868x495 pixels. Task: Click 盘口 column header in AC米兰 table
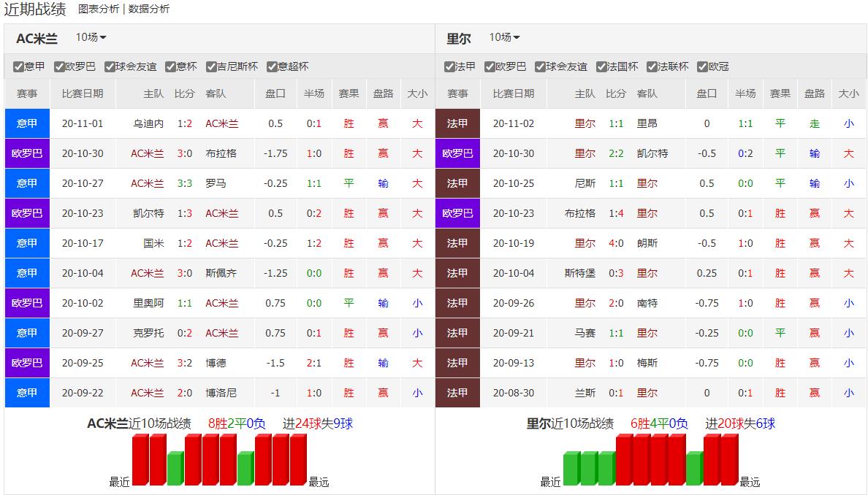click(275, 93)
